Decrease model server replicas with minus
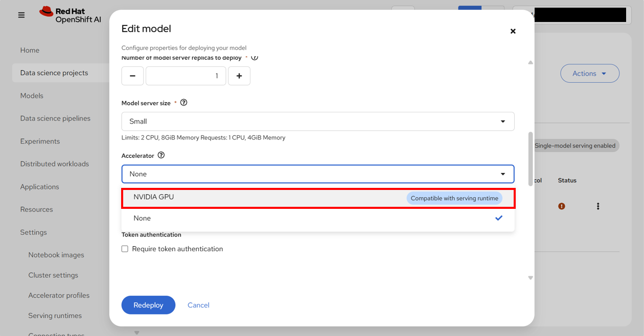Viewport: 644px width, 336px height. pyautogui.click(x=132, y=76)
